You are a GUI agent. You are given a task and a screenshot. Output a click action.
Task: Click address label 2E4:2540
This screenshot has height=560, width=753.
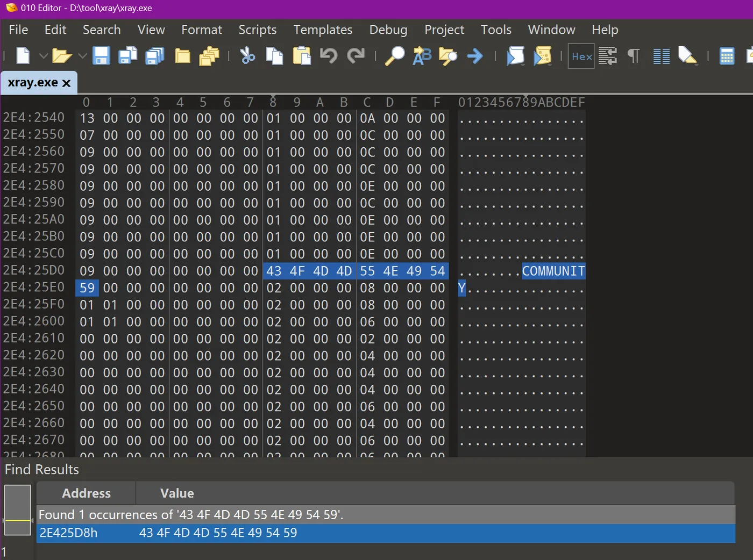pos(34,118)
